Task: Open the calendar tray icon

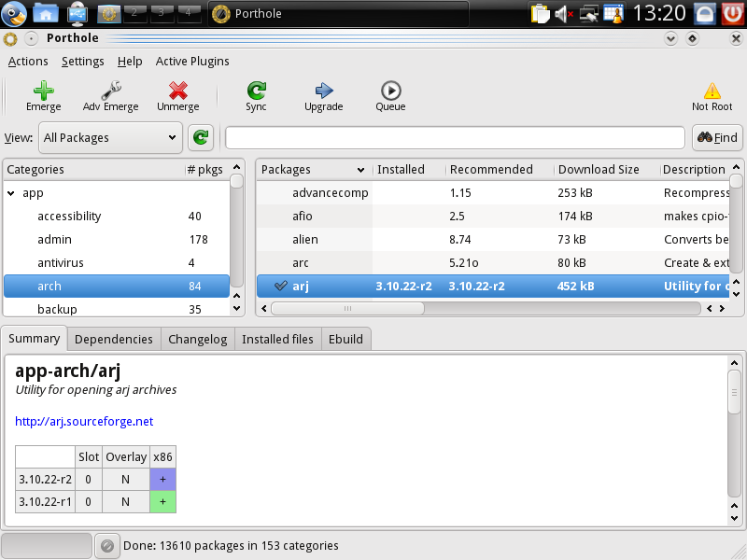Action: coord(613,13)
